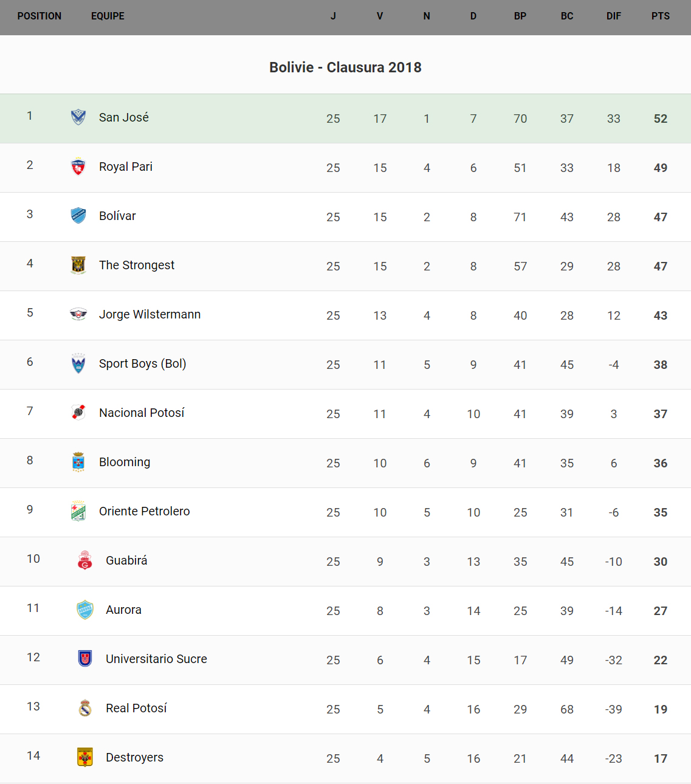Open the Universitario Sucre team page
691x784 pixels.
pyautogui.click(x=156, y=659)
